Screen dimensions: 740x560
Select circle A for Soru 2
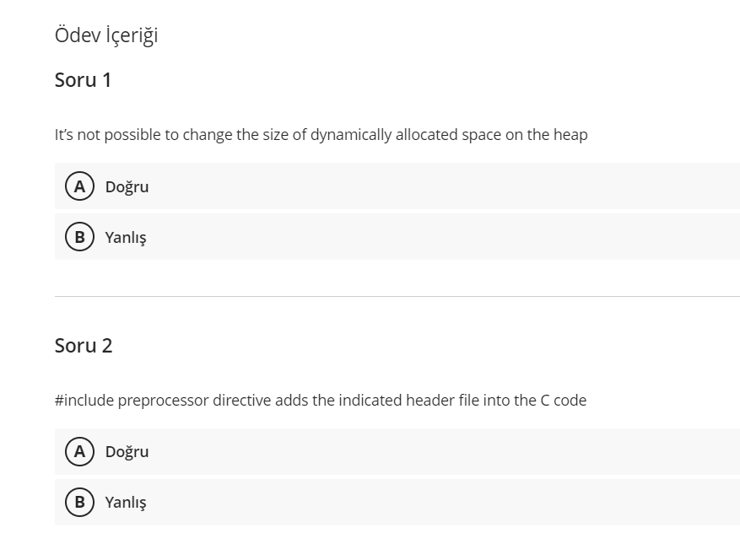79,451
